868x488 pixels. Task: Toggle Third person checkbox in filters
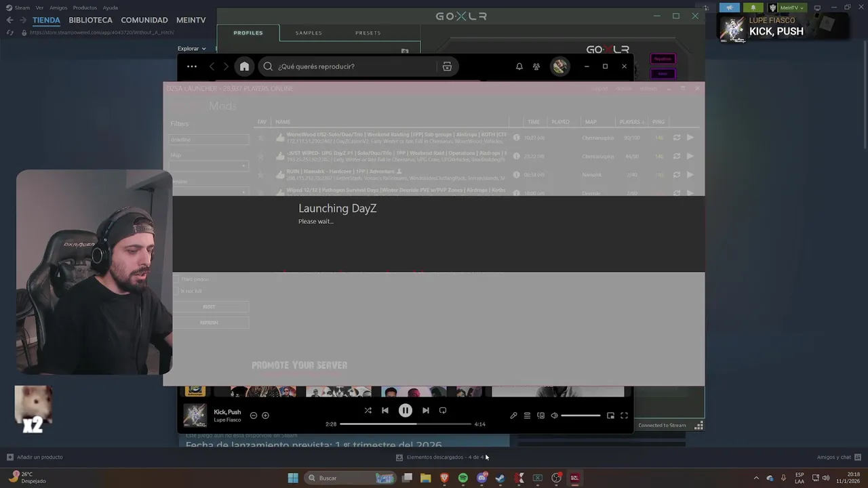coord(176,279)
